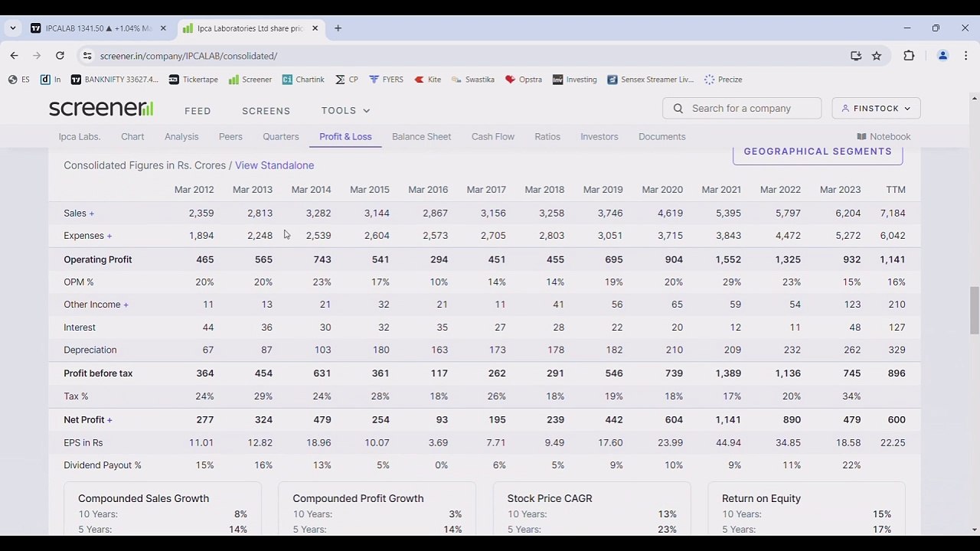Click the View Standalone link
This screenshot has height=551, width=980.
(x=274, y=165)
